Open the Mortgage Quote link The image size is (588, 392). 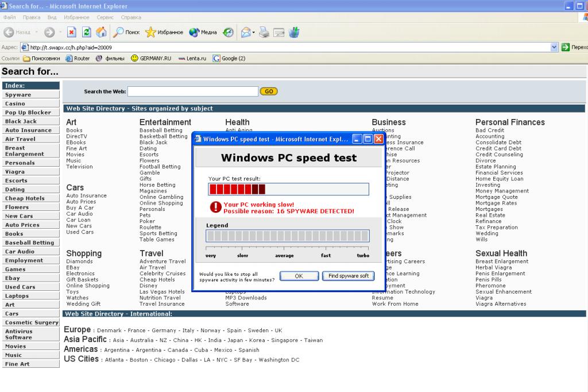point(497,197)
